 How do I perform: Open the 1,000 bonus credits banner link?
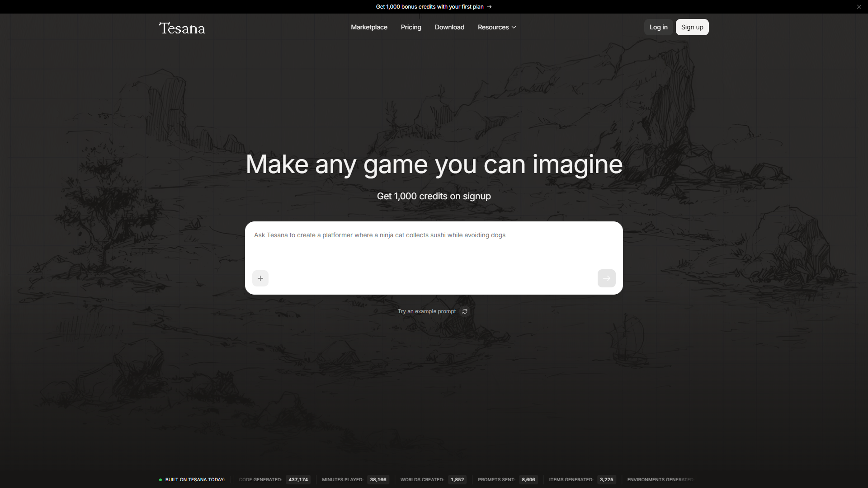coord(434,7)
